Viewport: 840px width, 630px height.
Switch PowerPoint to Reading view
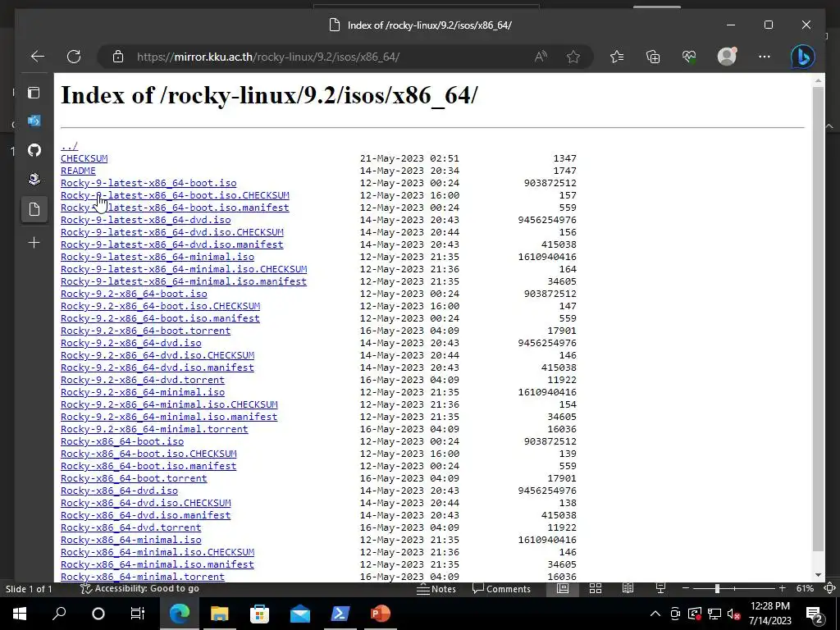click(628, 588)
